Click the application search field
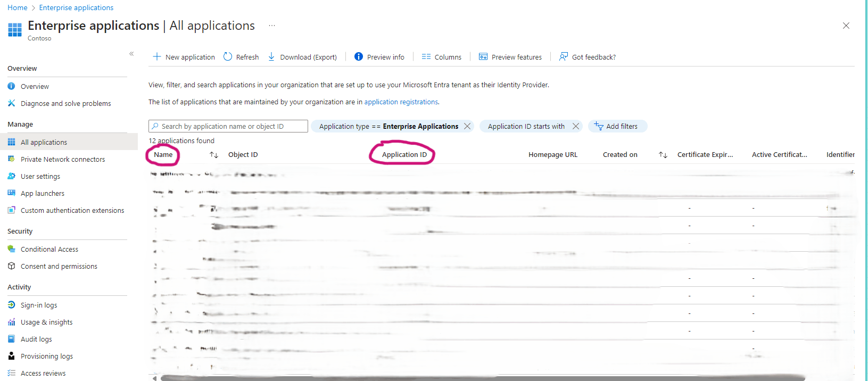 (x=228, y=126)
